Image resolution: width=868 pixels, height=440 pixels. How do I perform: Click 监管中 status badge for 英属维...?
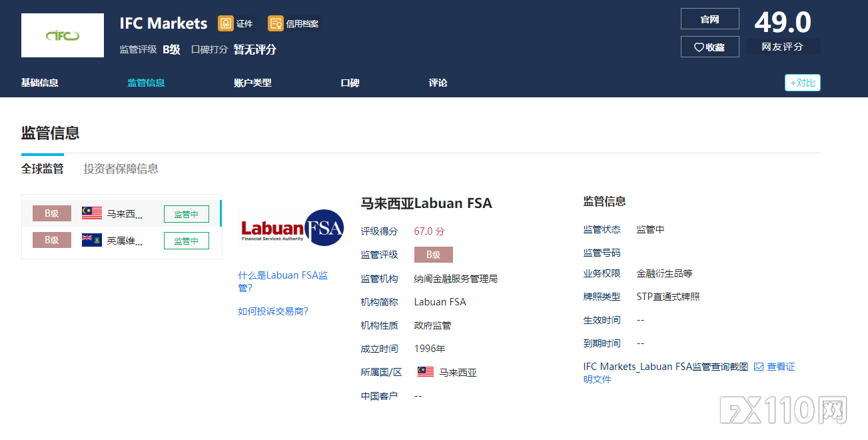pos(187,241)
